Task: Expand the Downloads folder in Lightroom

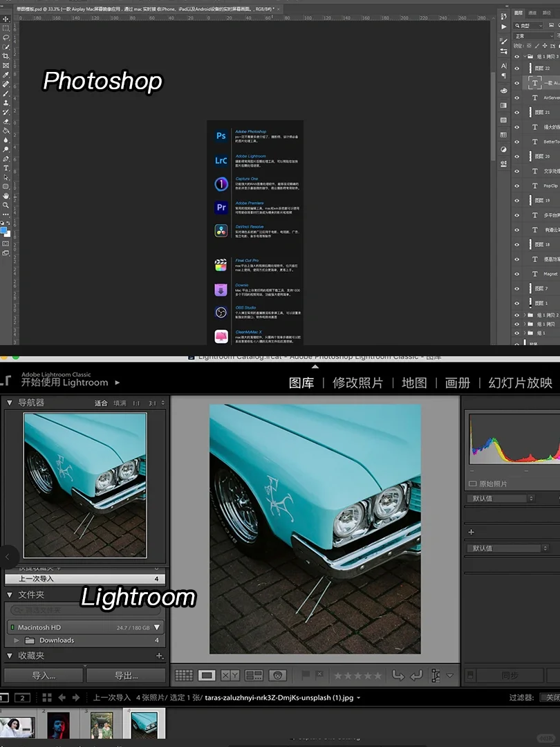Action: 17,640
